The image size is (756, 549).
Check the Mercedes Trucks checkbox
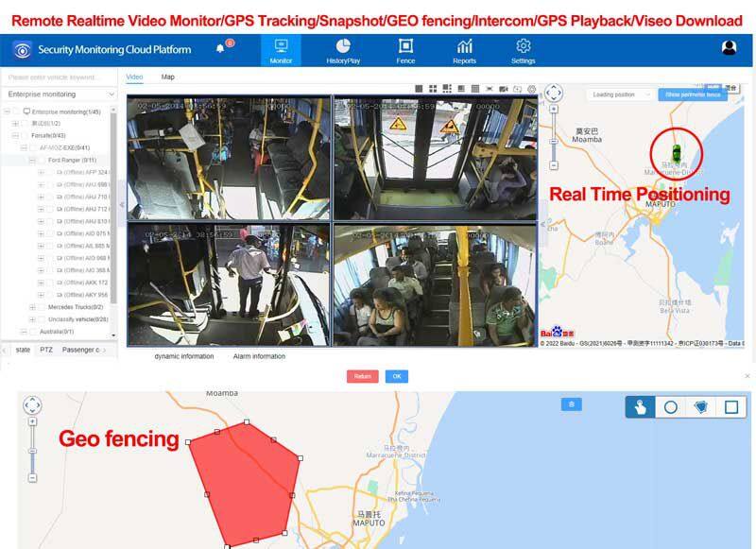pyautogui.click(x=43, y=307)
